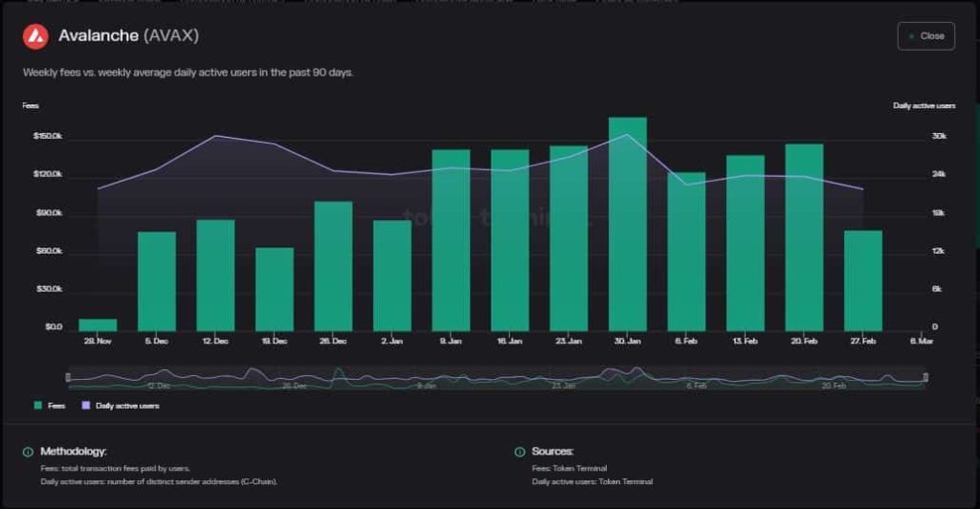The height and width of the screenshot is (509, 980).
Task: Click the 9 Jan fees bar
Action: tap(451, 241)
